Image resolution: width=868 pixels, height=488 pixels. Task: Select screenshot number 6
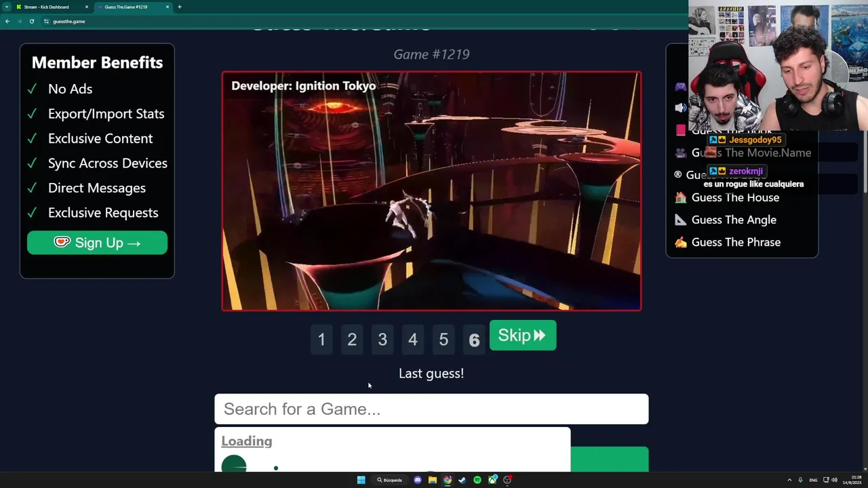pos(474,340)
